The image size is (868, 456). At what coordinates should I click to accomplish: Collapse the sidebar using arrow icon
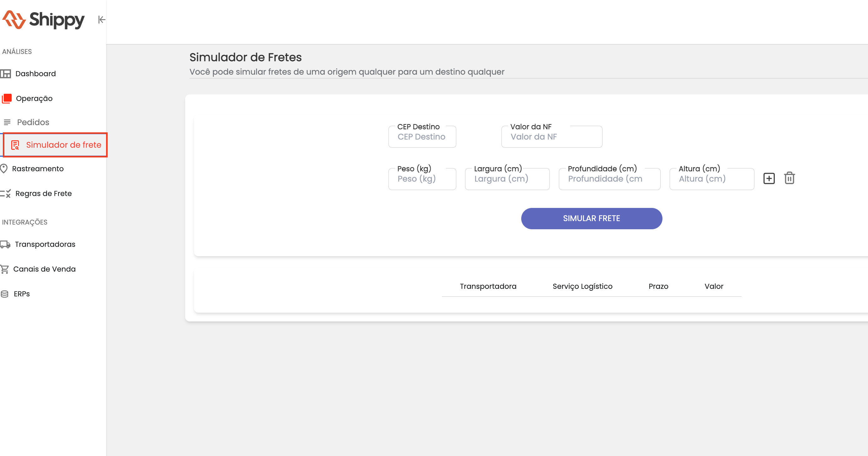click(101, 20)
